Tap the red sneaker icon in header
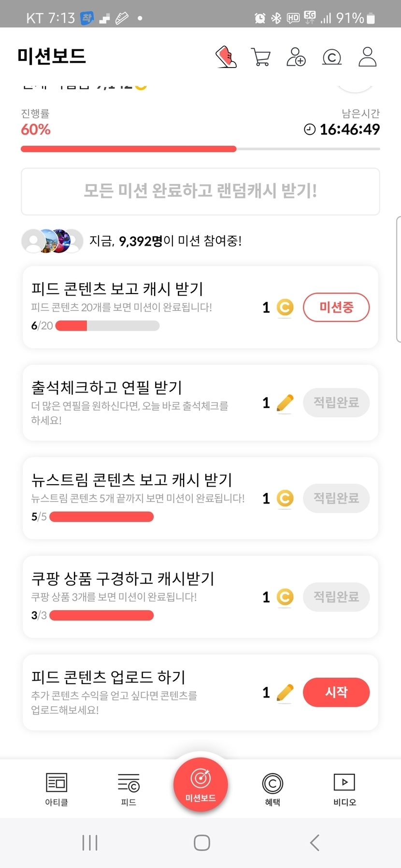This screenshot has width=401, height=868. [x=226, y=57]
